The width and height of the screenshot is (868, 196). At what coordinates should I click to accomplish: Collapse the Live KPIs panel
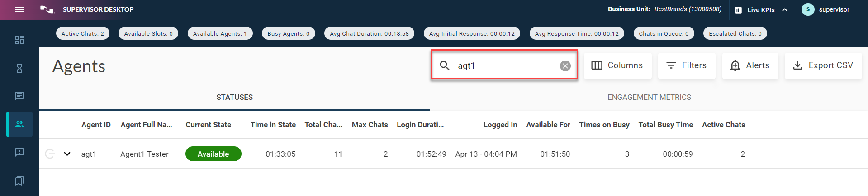pos(785,10)
